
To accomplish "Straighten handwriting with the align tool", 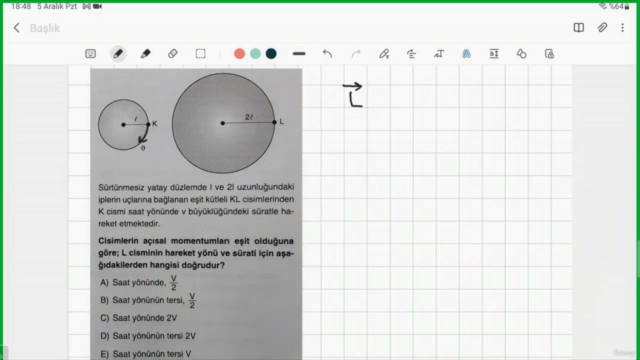I will coord(411,53).
